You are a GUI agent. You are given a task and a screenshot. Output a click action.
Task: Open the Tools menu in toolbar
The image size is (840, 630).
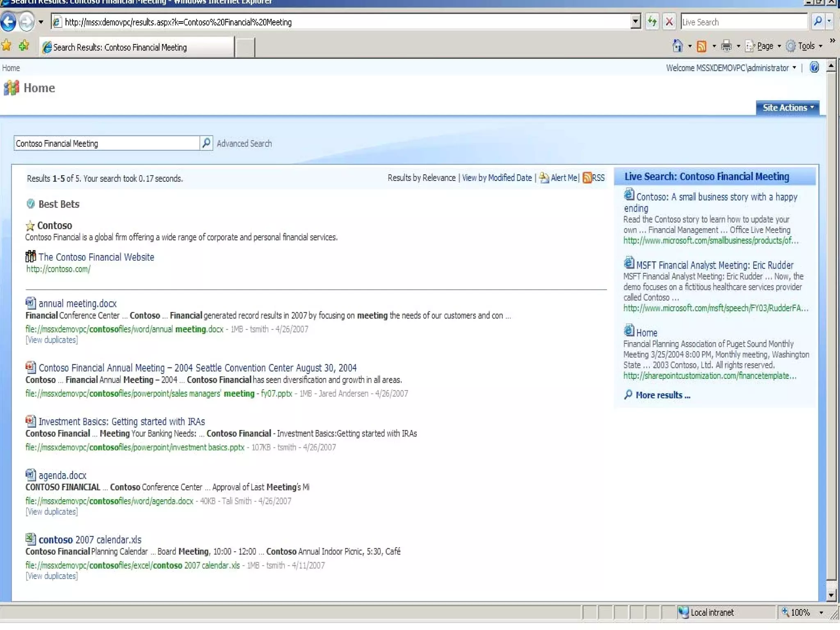click(806, 46)
